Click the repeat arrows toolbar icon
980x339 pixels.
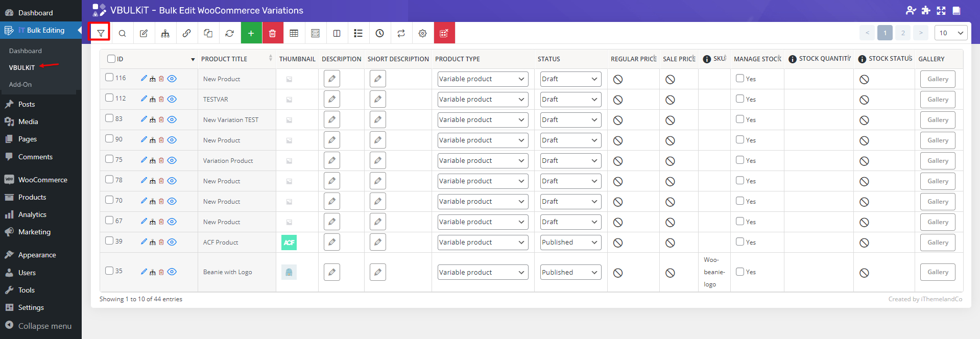tap(401, 33)
